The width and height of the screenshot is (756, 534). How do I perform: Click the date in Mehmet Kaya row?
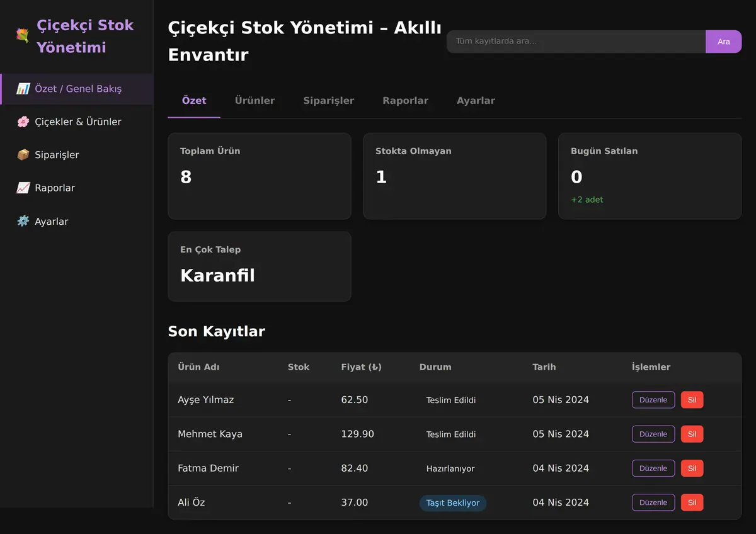pos(561,434)
